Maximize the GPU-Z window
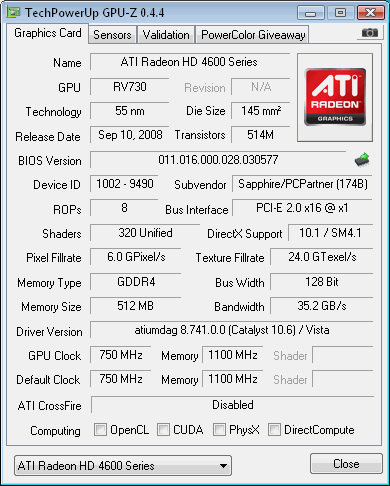The height and width of the screenshot is (486, 390). click(x=340, y=13)
